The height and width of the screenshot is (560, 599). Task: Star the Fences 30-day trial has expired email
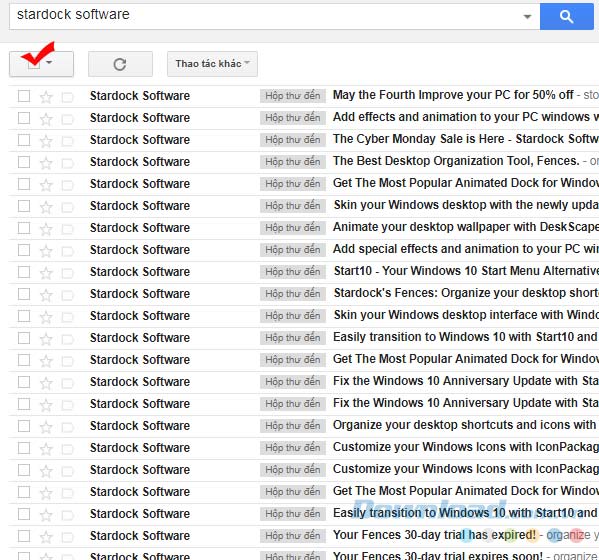[x=46, y=537]
